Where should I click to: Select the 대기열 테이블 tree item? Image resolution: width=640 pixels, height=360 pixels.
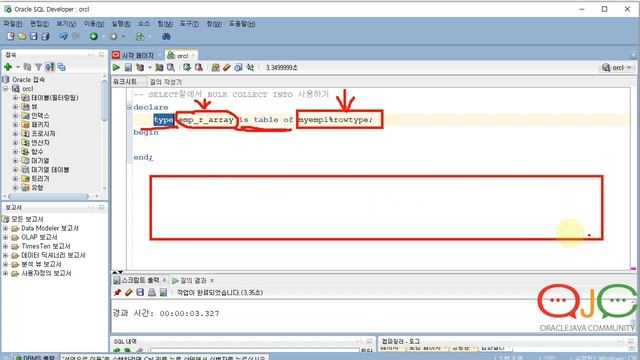click(x=50, y=169)
